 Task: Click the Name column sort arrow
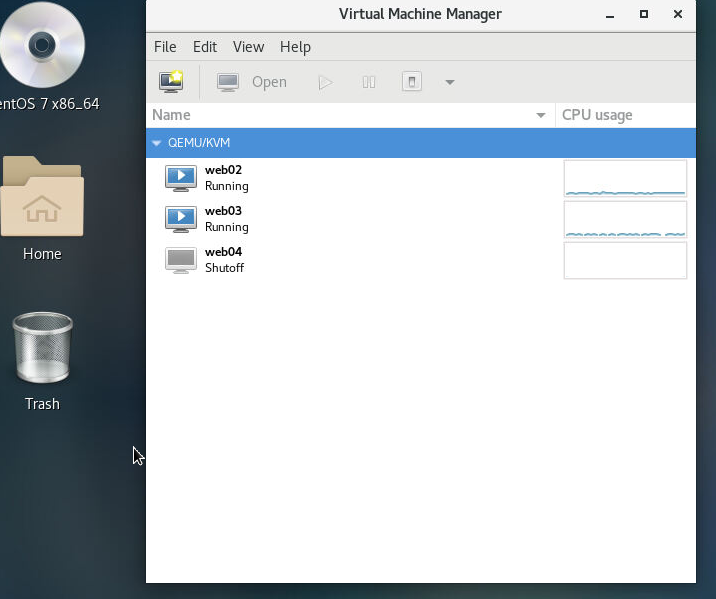point(541,116)
